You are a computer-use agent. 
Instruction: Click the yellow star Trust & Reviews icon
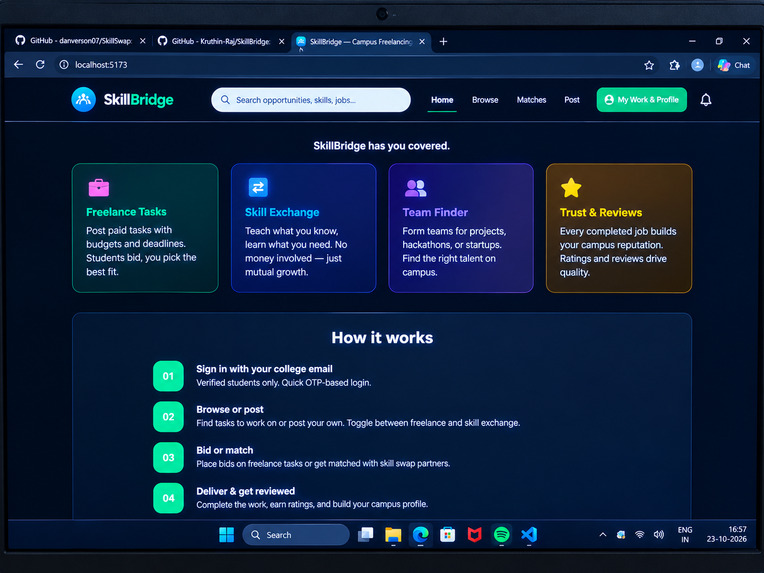pyautogui.click(x=571, y=188)
